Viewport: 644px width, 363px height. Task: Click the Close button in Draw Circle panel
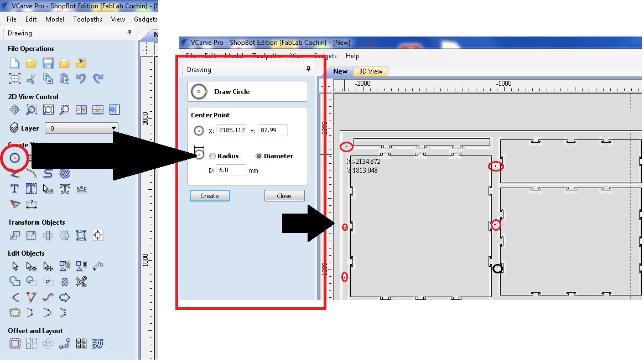click(284, 196)
